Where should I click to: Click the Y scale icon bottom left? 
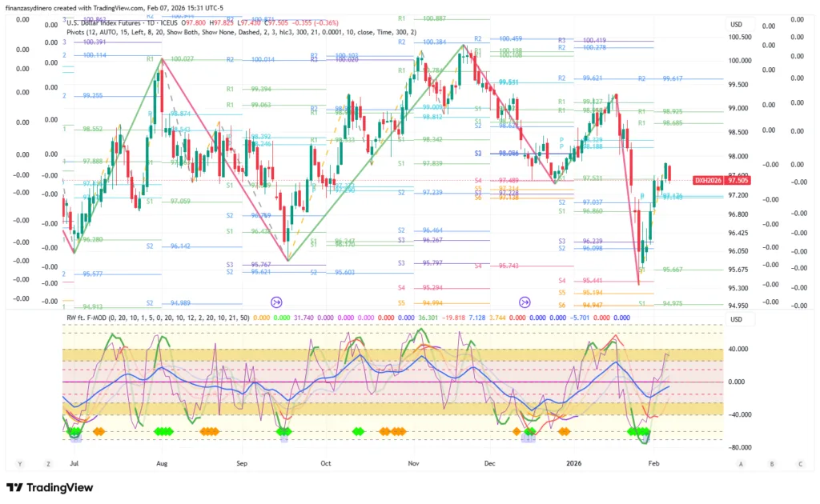point(19,463)
